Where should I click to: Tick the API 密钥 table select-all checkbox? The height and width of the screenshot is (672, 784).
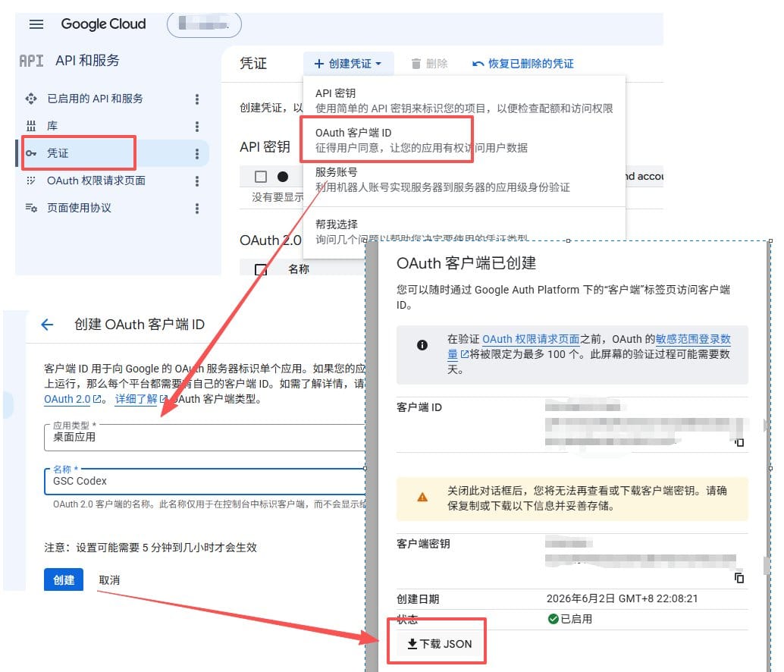click(x=261, y=177)
